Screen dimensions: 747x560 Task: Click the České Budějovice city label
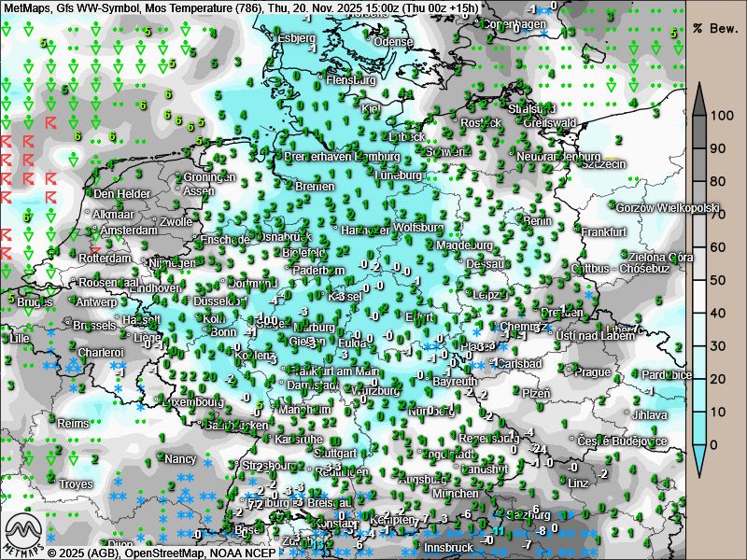(622, 441)
